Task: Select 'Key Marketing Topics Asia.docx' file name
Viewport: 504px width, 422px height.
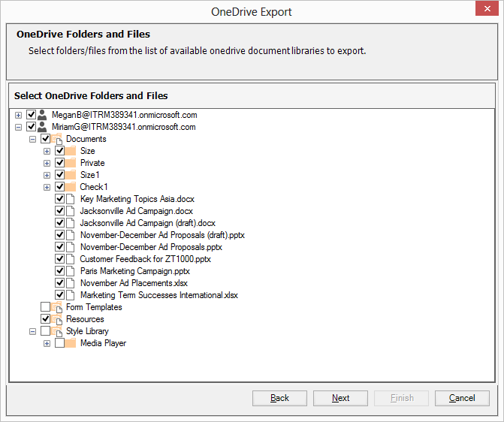Action: coord(137,199)
